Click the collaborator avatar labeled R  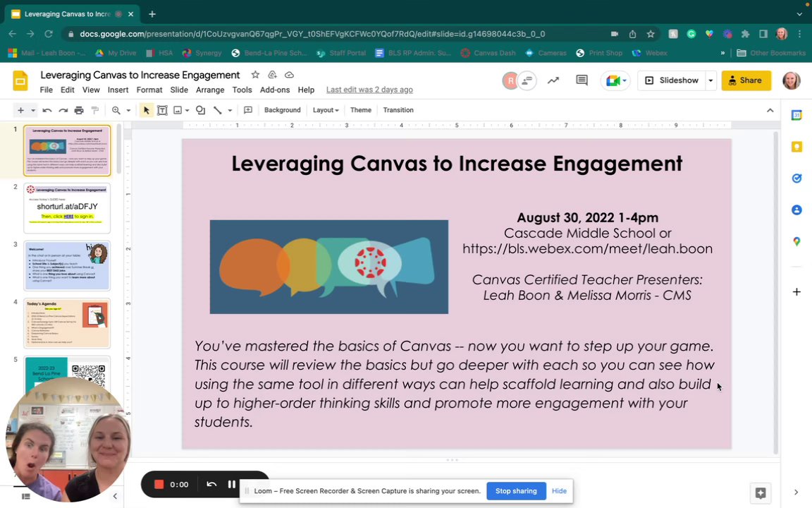510,80
